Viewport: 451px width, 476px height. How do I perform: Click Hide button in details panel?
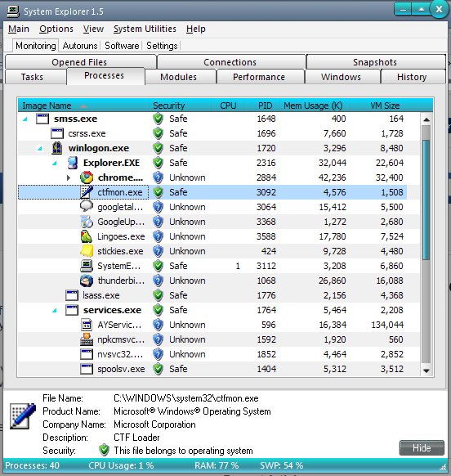[422, 448]
